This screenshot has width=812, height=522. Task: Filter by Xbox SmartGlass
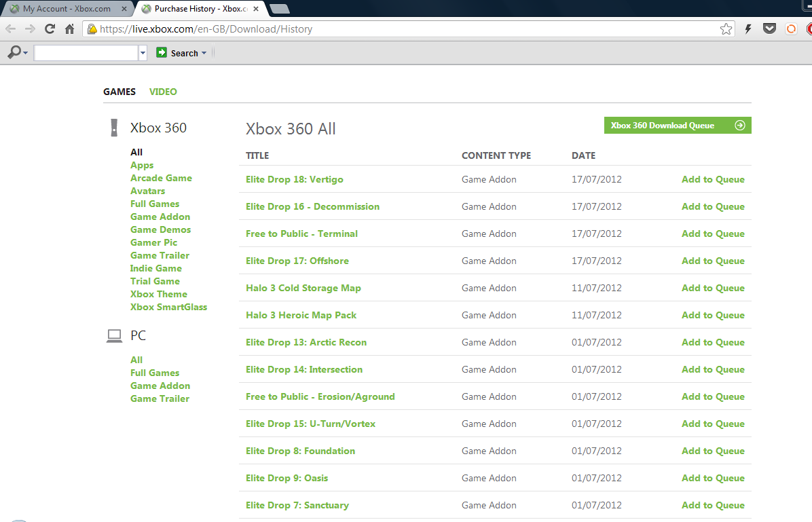pos(169,307)
